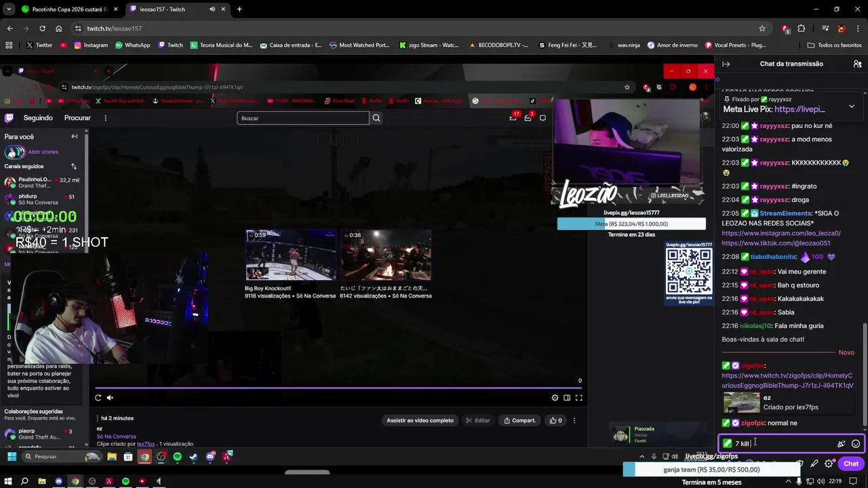Screen dimensions: 868x488
Task: Collapse the chat panel with arrow icon
Action: [726, 64]
